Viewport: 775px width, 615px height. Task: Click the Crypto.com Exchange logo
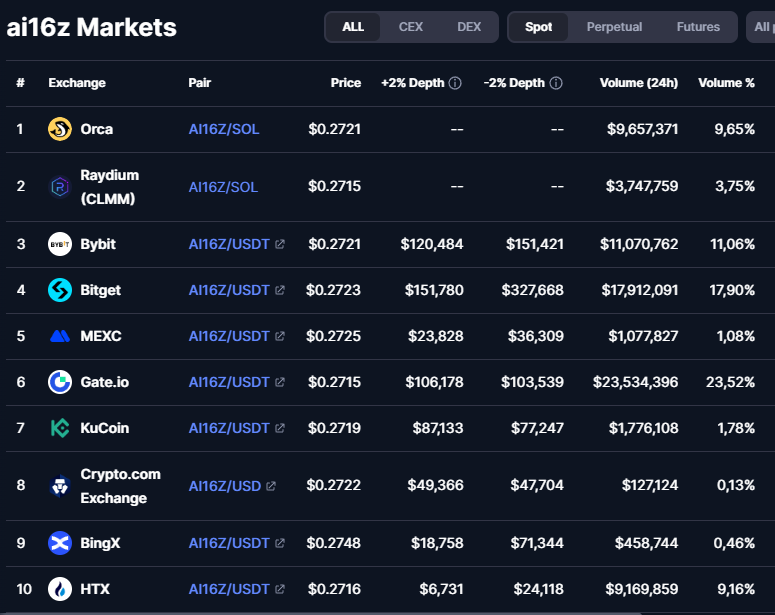(60, 485)
